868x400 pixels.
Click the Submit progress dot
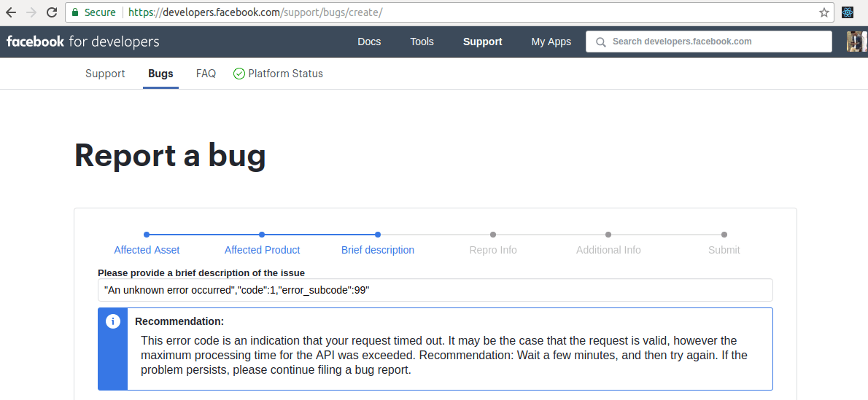[724, 235]
